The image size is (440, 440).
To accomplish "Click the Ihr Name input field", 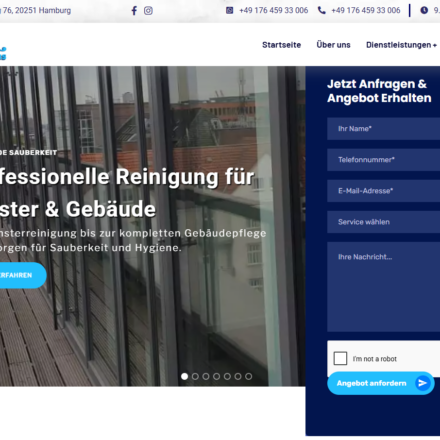I will [x=383, y=129].
